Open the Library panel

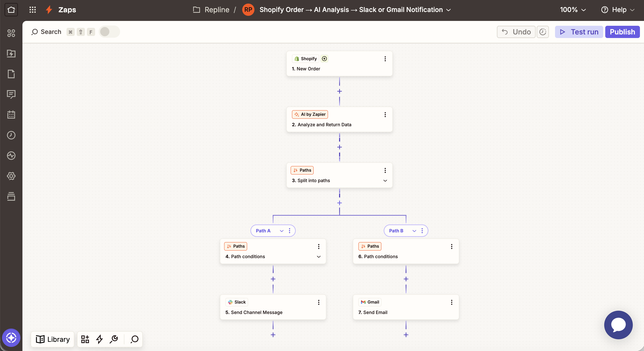[x=53, y=339]
